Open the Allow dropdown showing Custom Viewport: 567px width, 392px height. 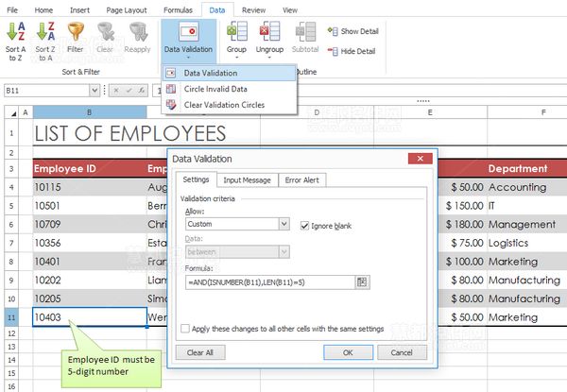(237, 224)
